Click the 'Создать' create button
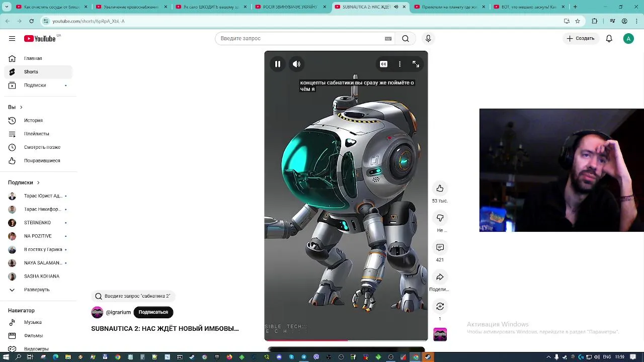 click(581, 39)
